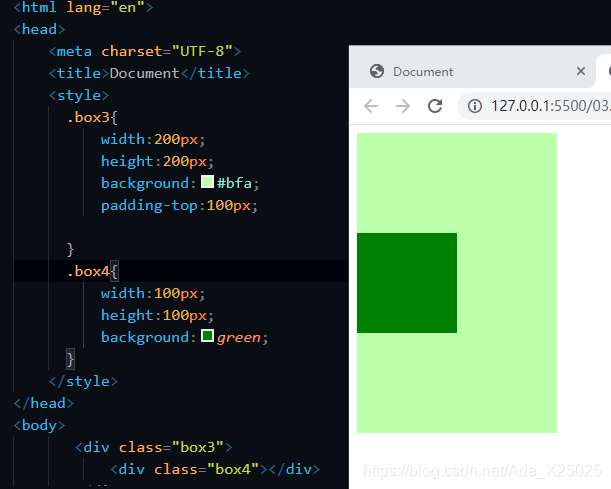The height and width of the screenshot is (489, 611).
Task: Click the opening head tag
Action: (39, 30)
